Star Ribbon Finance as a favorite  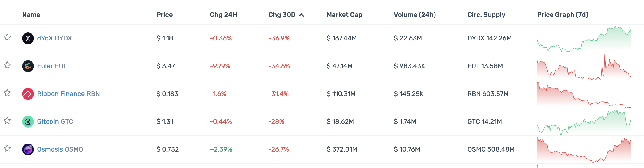pyautogui.click(x=7, y=93)
